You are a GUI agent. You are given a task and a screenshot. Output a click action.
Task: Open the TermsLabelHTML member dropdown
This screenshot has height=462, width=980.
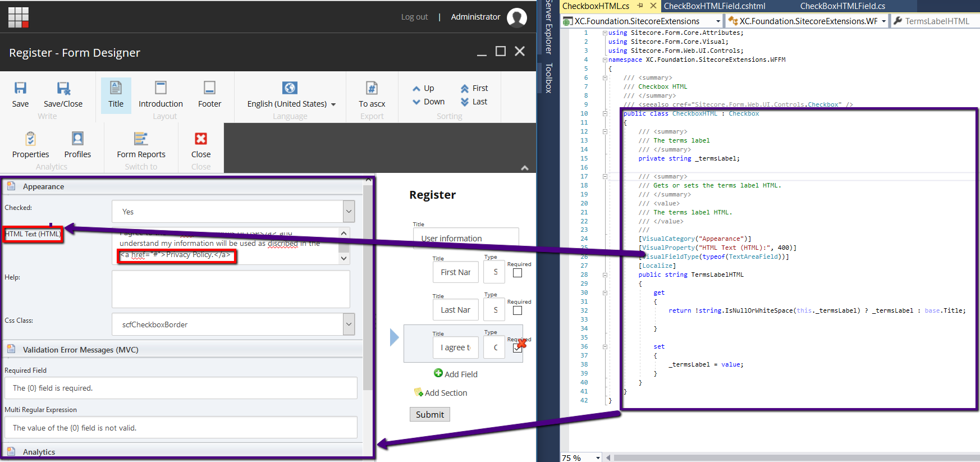tap(936, 21)
